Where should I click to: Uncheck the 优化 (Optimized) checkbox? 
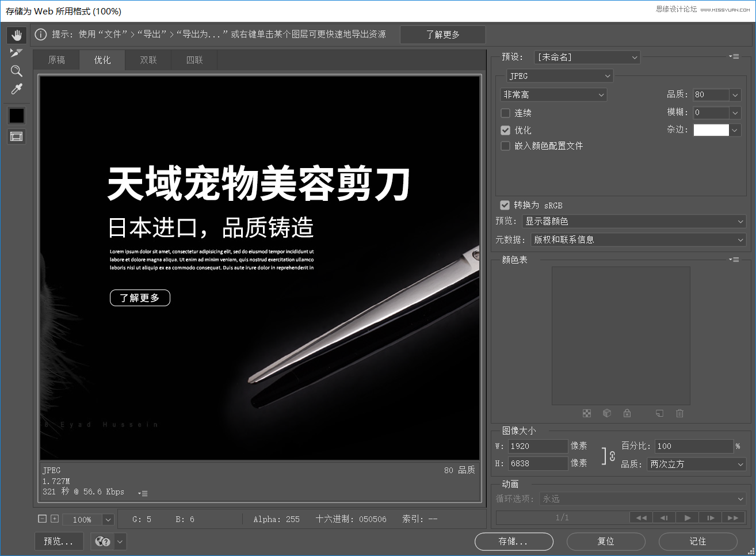tap(506, 130)
